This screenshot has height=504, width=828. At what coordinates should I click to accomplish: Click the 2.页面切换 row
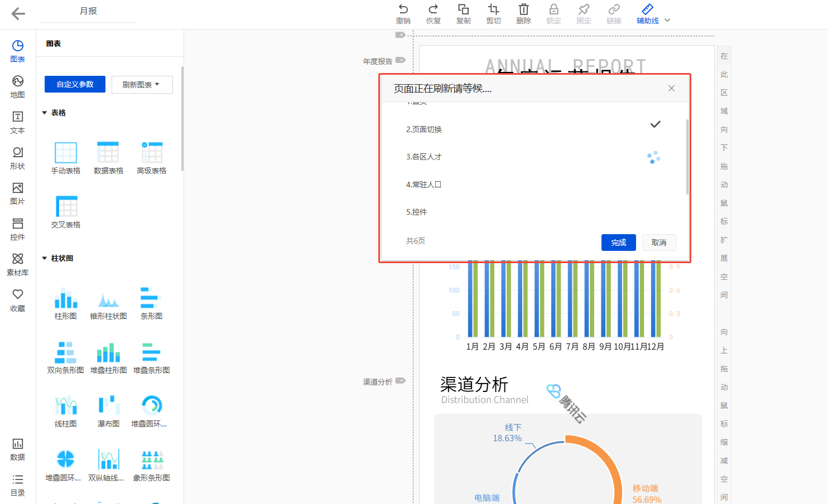[533, 129]
